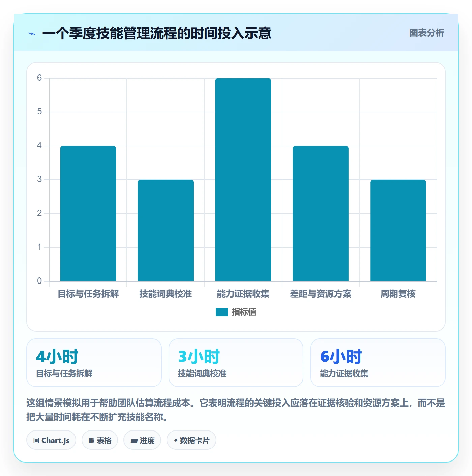Click the 周期复核 bar in the chart
Screen dimensions: 472x476
(x=398, y=230)
